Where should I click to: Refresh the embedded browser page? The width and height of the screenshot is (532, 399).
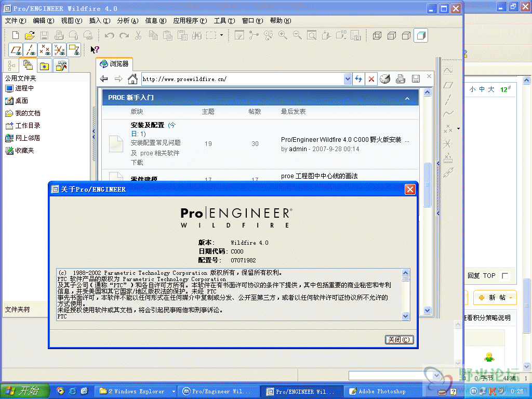click(x=358, y=79)
